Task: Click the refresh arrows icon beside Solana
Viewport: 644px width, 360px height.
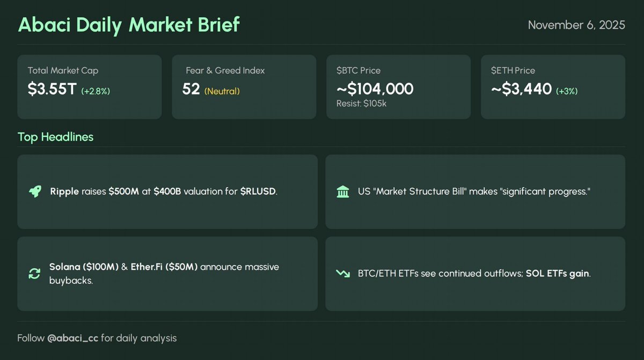Action: click(34, 274)
